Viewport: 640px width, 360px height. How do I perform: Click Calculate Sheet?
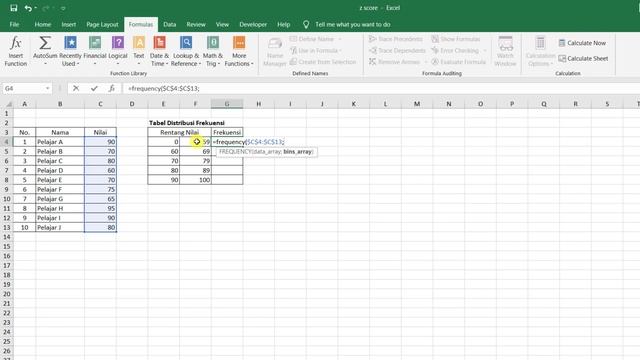pos(583,58)
